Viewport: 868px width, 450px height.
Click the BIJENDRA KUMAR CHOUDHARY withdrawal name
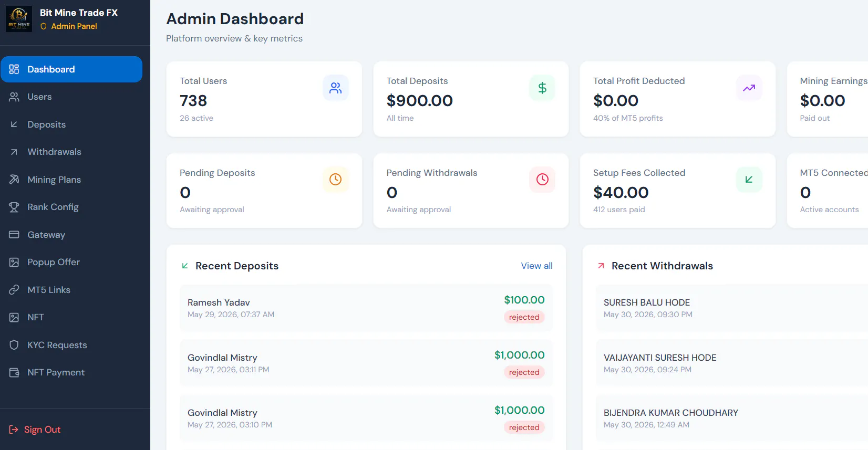coord(671,413)
